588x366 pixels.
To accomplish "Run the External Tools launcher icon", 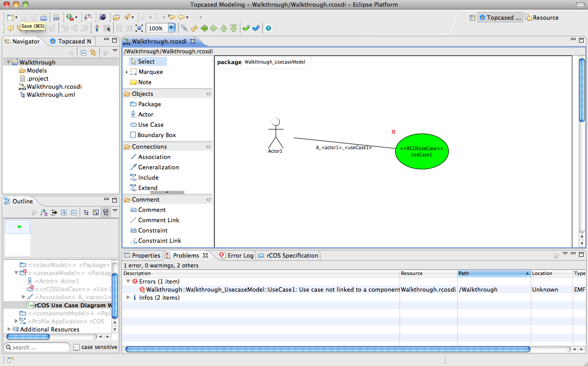I will (x=69, y=17).
